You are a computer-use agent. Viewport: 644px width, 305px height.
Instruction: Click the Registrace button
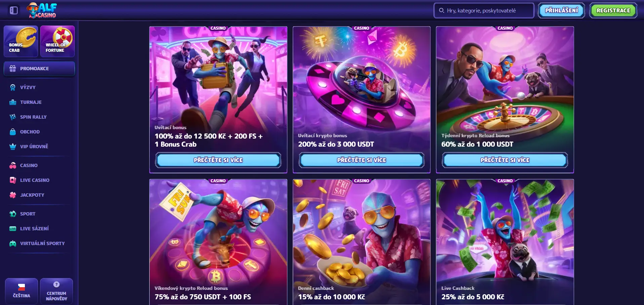tap(613, 10)
